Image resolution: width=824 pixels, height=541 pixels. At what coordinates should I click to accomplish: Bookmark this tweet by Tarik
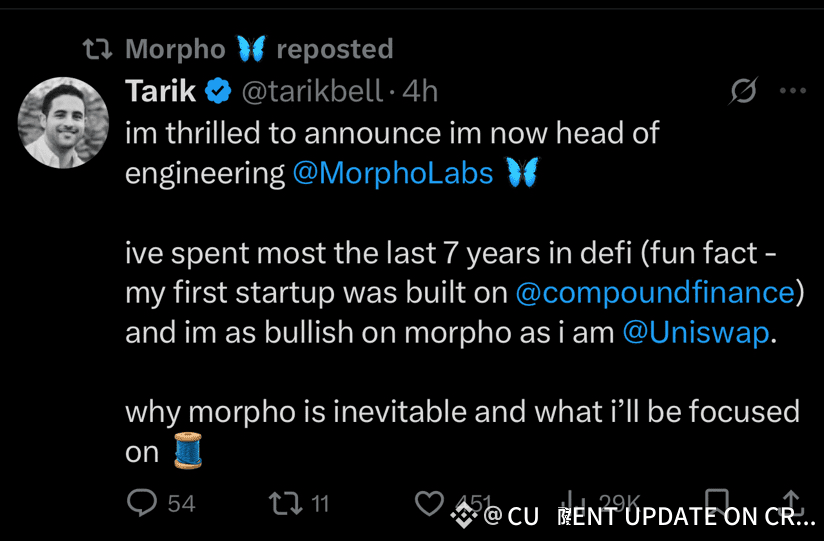point(716,502)
